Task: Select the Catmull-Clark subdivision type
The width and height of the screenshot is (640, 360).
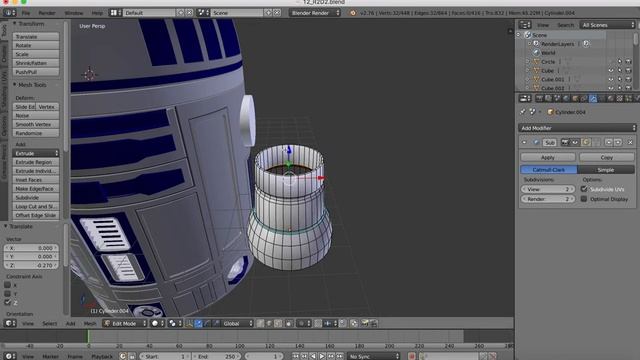Action: (549, 169)
